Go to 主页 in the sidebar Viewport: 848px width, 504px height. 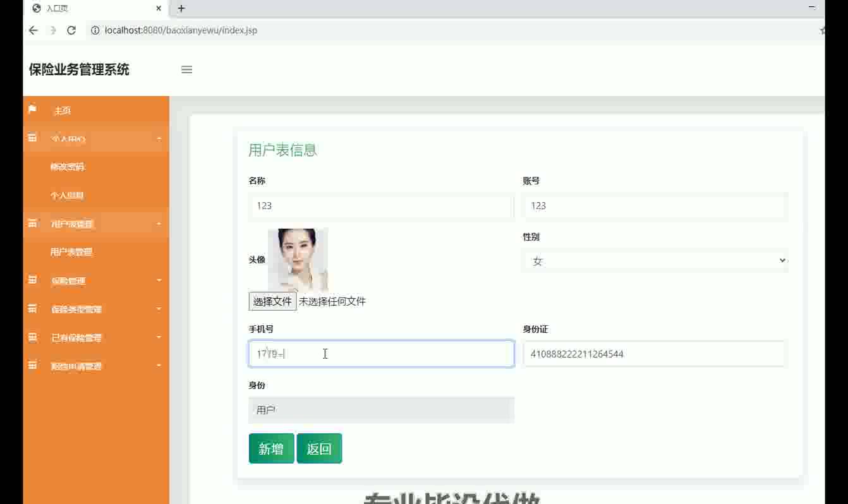pyautogui.click(x=62, y=111)
